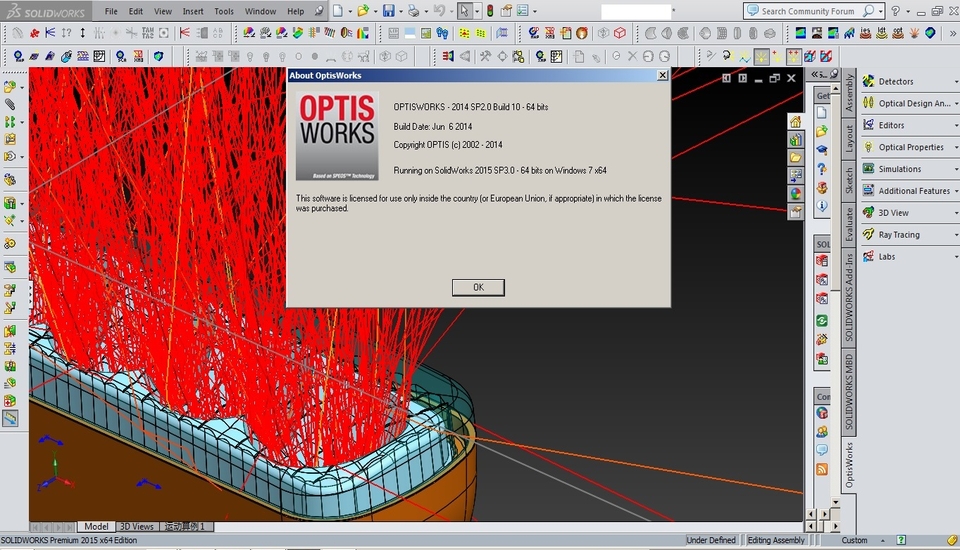Viewport: 960px width, 550px height.
Task: Expand the Editors menu
Action: pos(910,125)
